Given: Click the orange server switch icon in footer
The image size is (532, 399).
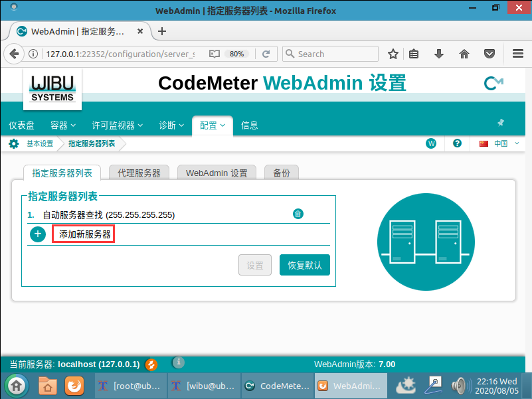Looking at the screenshot, I should click(x=151, y=364).
